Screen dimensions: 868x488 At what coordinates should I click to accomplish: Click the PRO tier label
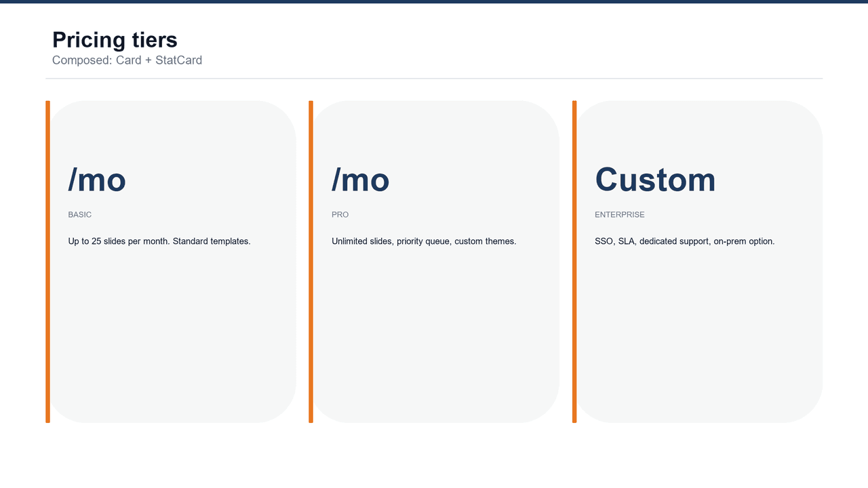pyautogui.click(x=339, y=214)
